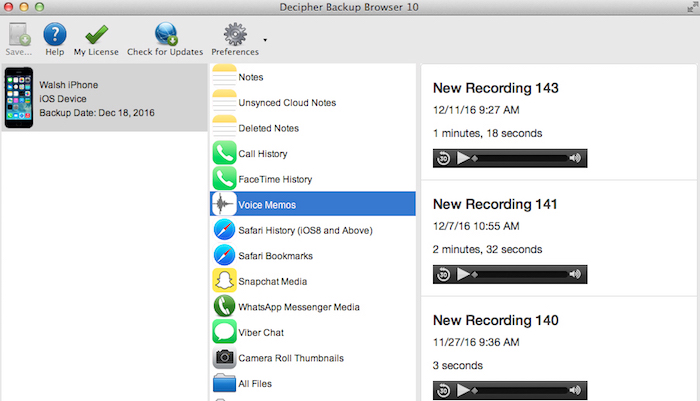
Task: Open Safari History compass icon
Action: (224, 230)
